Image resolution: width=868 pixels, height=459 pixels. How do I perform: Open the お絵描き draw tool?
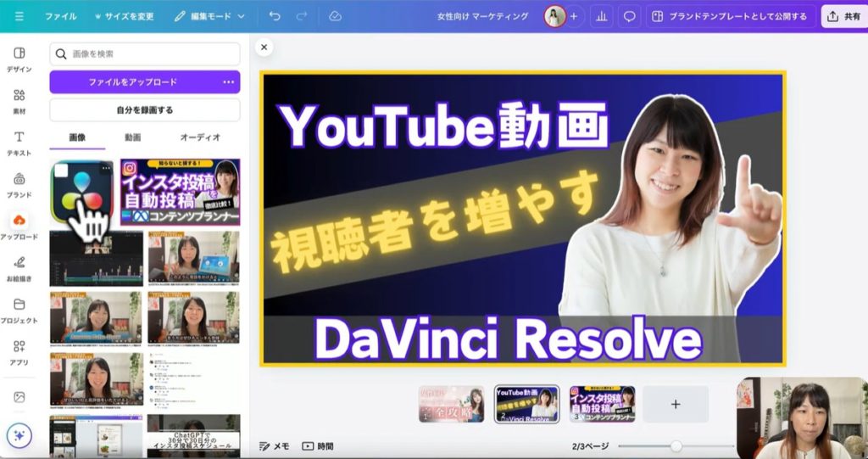(19, 268)
